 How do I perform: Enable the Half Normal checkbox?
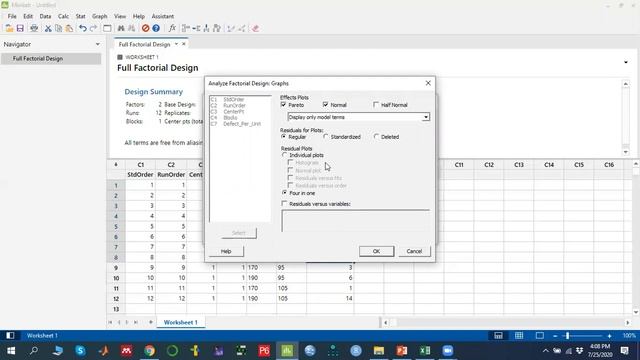(376, 105)
